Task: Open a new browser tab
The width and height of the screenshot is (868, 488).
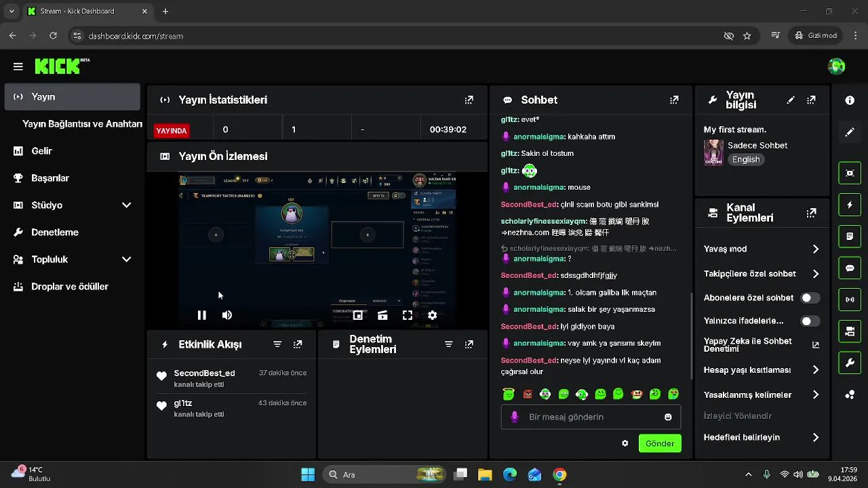Action: (x=165, y=12)
